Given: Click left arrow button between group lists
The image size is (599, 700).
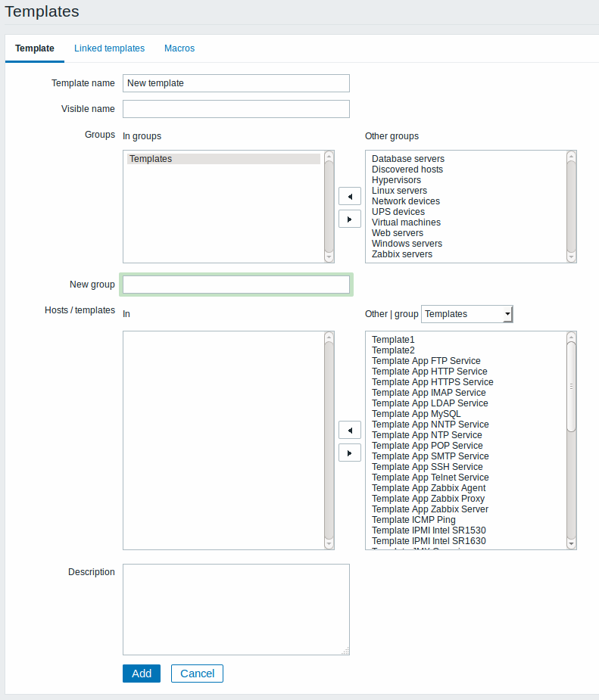Looking at the screenshot, I should click(x=349, y=197).
